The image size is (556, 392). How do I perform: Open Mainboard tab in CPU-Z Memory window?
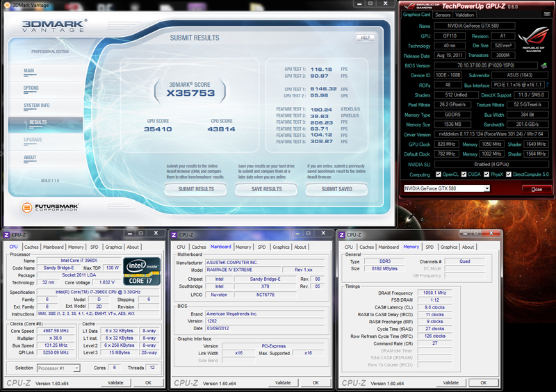[389, 247]
